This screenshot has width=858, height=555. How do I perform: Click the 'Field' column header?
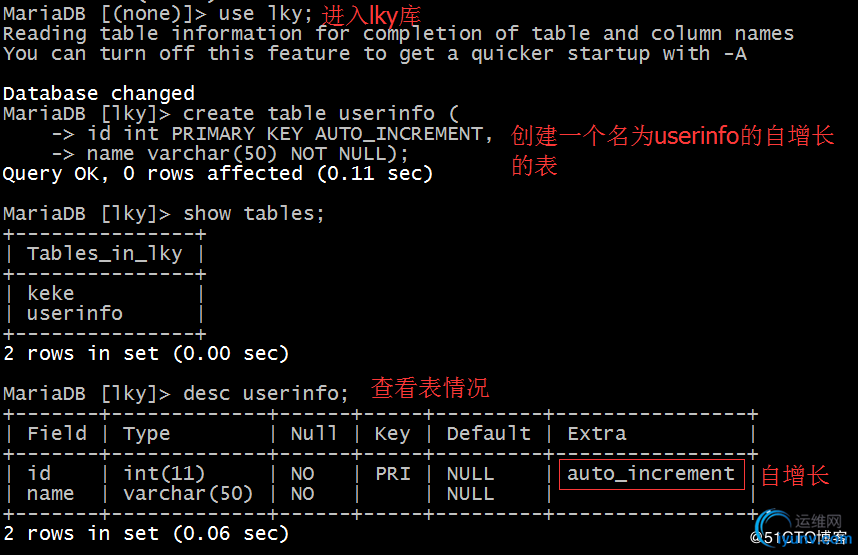point(57,433)
